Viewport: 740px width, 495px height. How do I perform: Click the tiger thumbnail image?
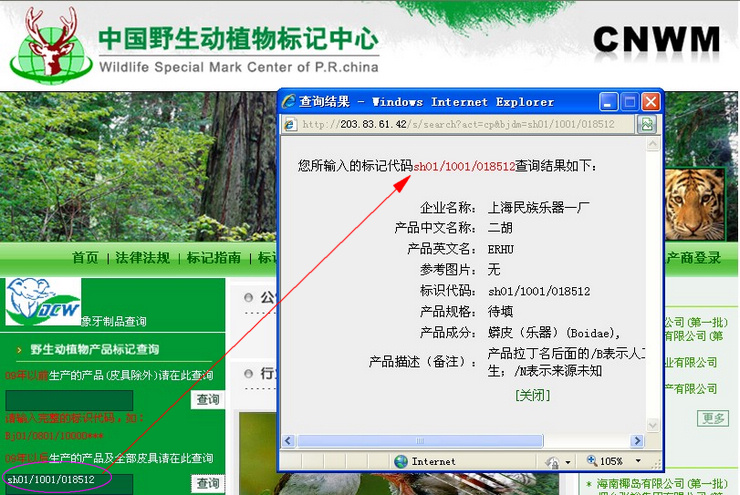tap(694, 205)
